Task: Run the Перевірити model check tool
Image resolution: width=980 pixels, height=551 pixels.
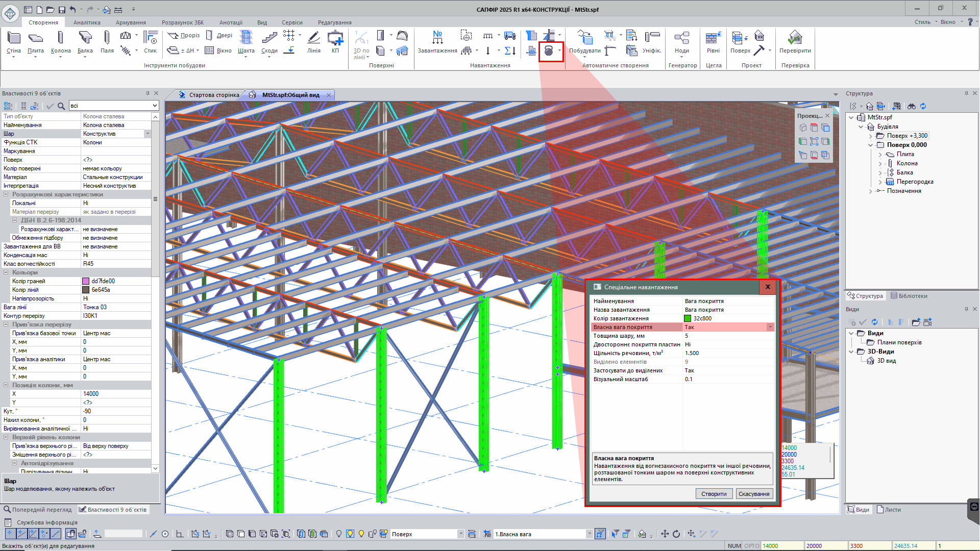Action: coord(795,43)
